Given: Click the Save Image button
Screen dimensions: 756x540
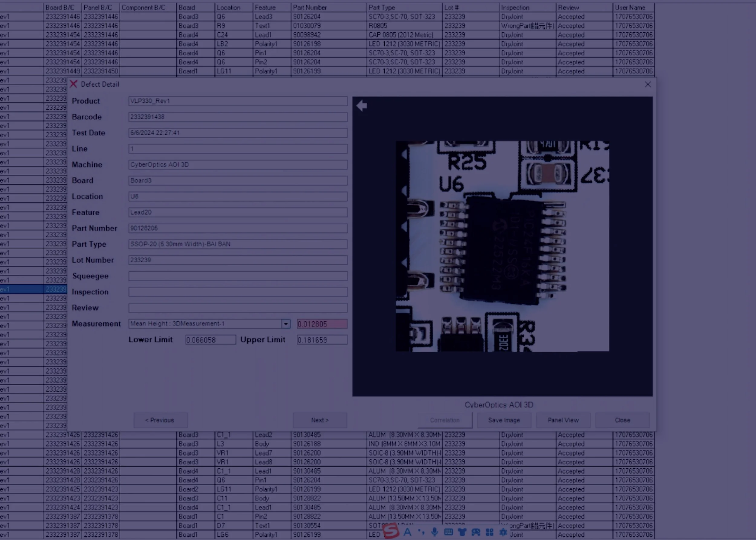Looking at the screenshot, I should click(x=504, y=420).
